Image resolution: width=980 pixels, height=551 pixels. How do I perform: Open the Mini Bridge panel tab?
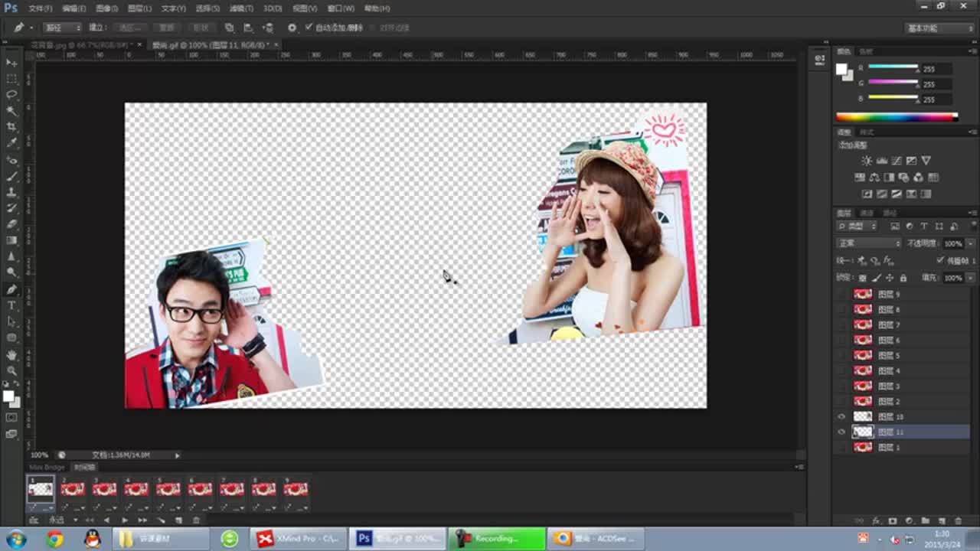point(47,467)
